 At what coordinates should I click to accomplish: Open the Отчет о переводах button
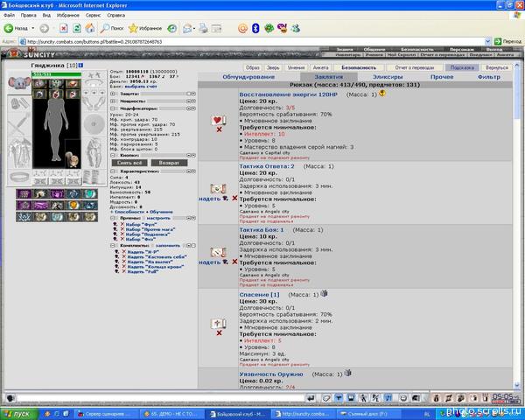pos(415,67)
